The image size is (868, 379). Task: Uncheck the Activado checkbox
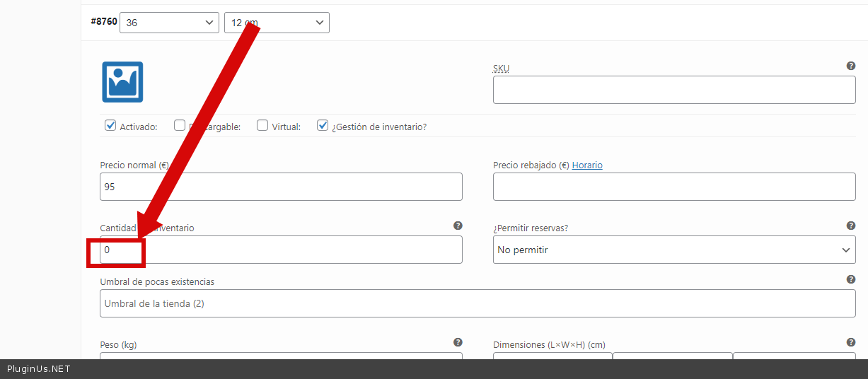pyautogui.click(x=110, y=126)
